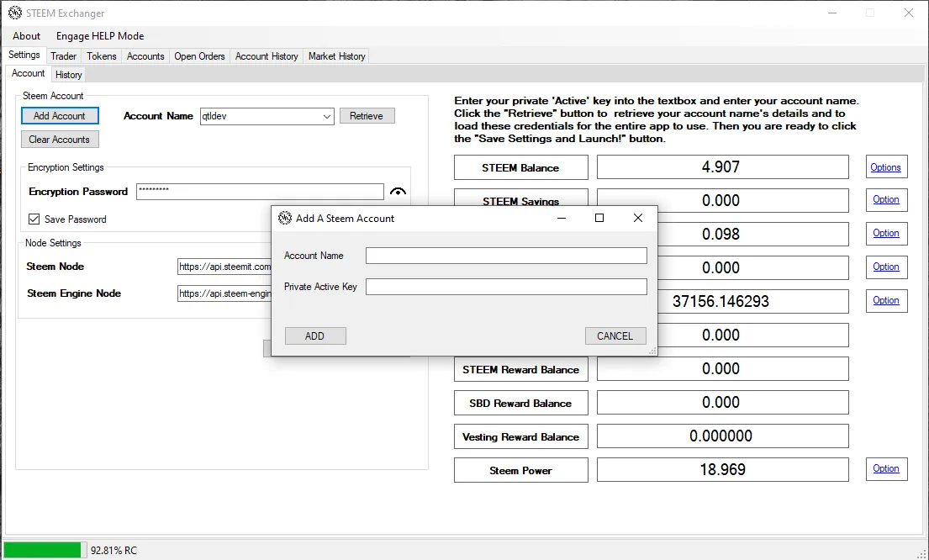Click the STEEM Balance label button
Viewport: 929px width, 560px height.
tap(520, 167)
